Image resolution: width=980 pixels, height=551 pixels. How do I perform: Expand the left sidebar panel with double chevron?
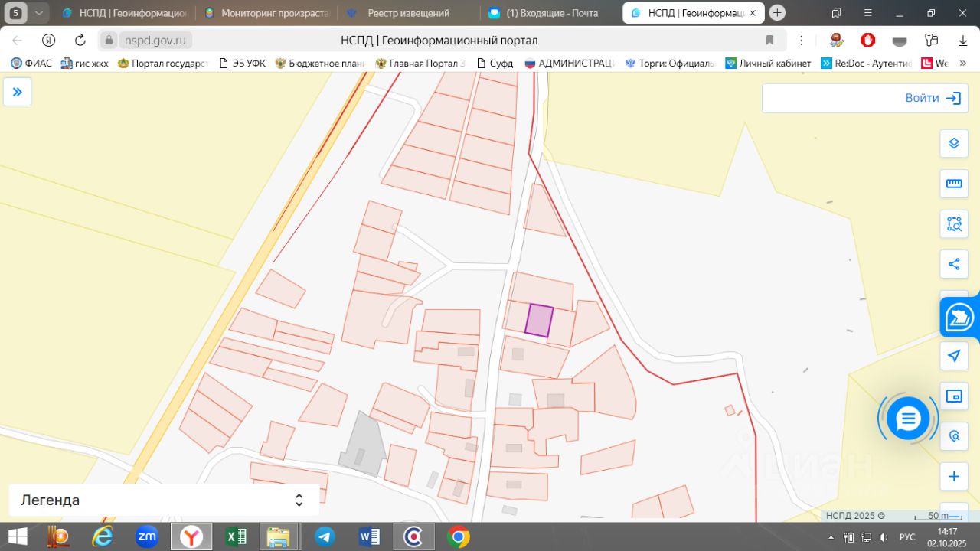point(17,92)
